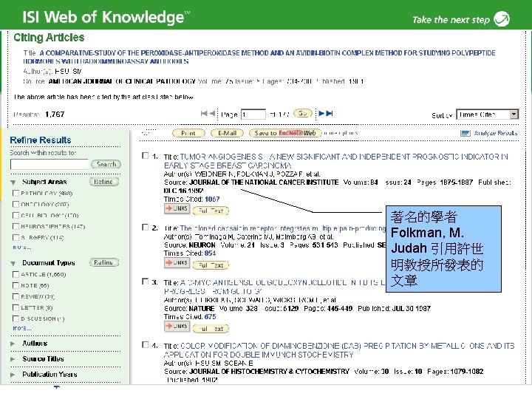Tick checkbox for result 1 Tumor Angiogenesis
The height and width of the screenshot is (399, 532).
146,156
